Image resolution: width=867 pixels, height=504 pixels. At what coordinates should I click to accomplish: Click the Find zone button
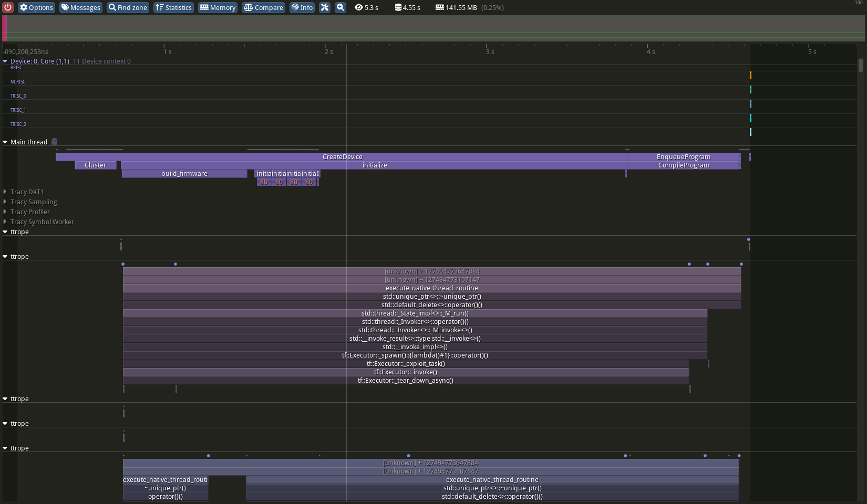point(128,7)
